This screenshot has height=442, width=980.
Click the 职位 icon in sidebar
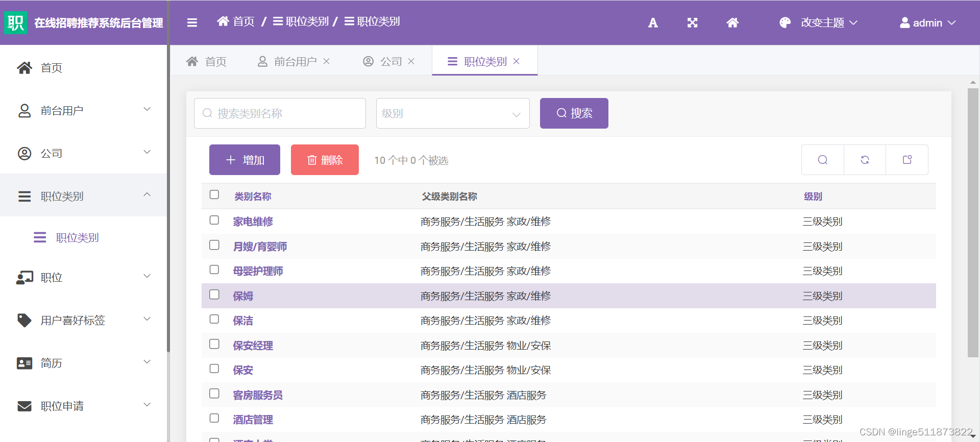tap(24, 278)
